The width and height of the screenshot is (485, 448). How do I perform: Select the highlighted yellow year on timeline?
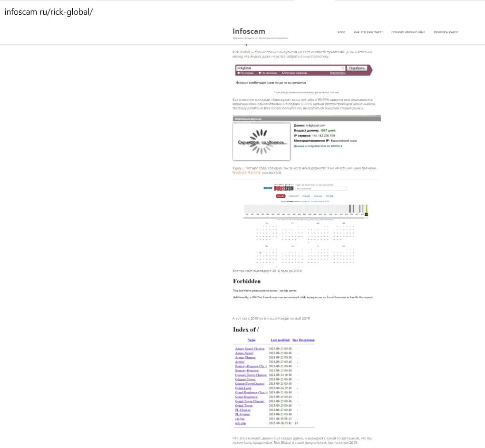click(367, 210)
